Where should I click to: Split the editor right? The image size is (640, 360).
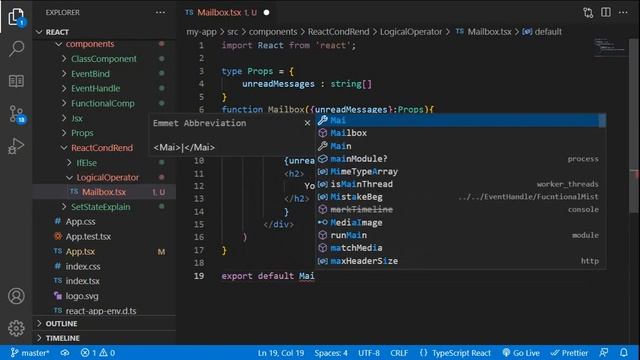click(606, 12)
